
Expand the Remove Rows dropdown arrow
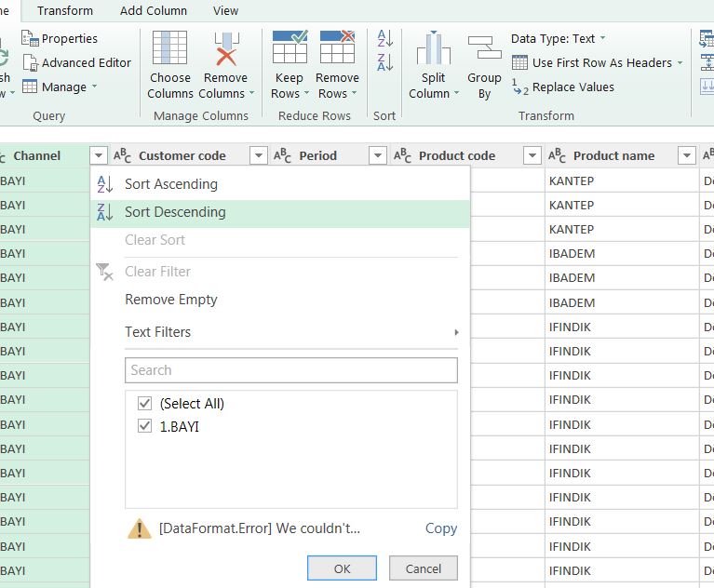[x=354, y=93]
